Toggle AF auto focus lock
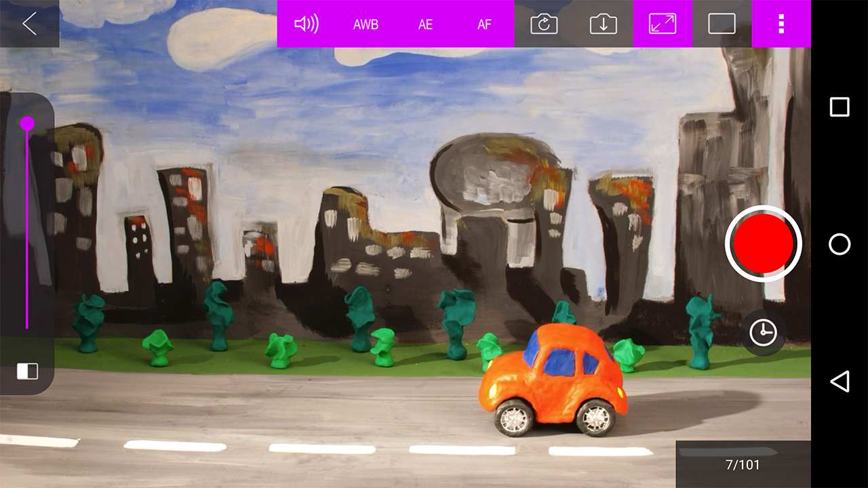Image resolution: width=868 pixels, height=488 pixels. tap(484, 24)
